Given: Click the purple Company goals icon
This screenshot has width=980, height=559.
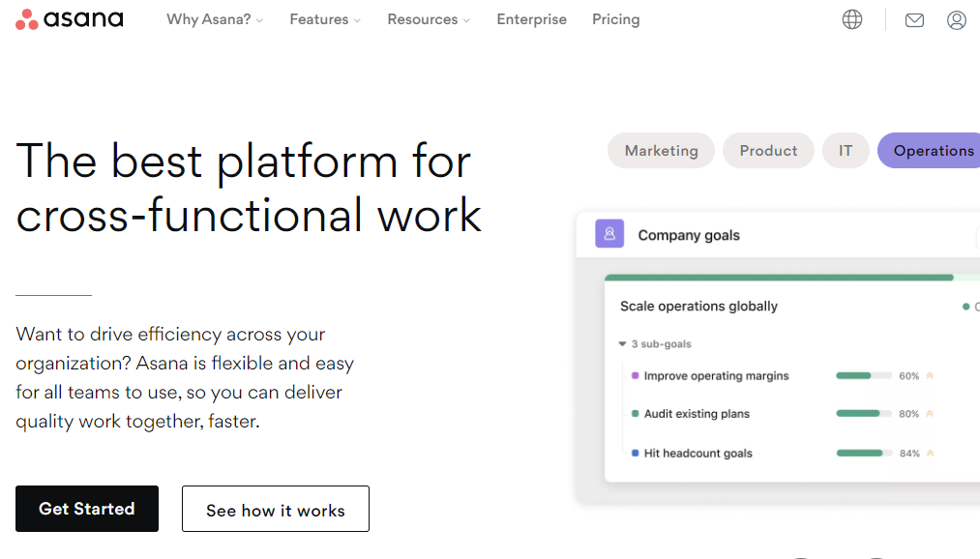Looking at the screenshot, I should (x=609, y=234).
